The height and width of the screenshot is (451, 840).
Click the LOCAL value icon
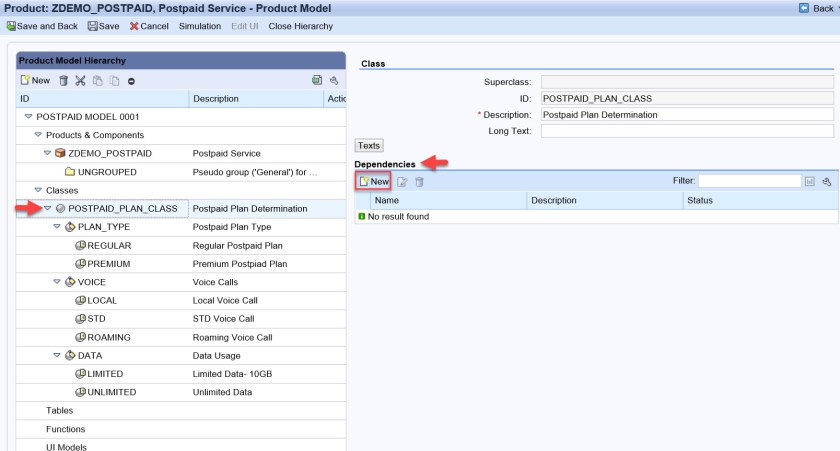pos(80,300)
